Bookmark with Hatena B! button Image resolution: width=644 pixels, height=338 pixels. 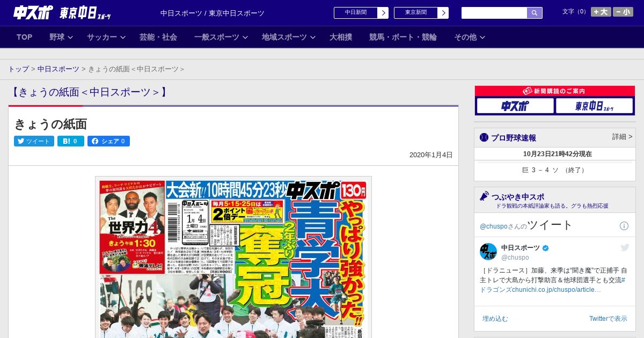[x=71, y=141]
